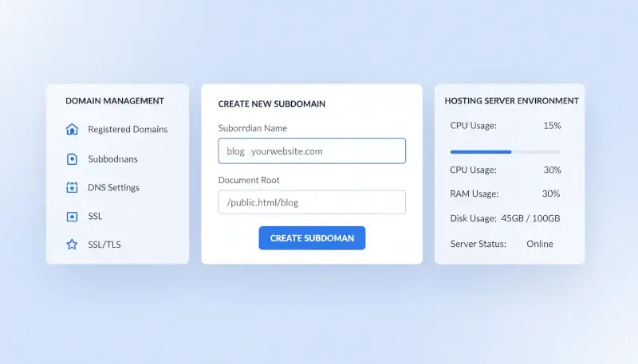The height and width of the screenshot is (364, 638).
Task: Go to DNS Settings text label
Action: [113, 188]
